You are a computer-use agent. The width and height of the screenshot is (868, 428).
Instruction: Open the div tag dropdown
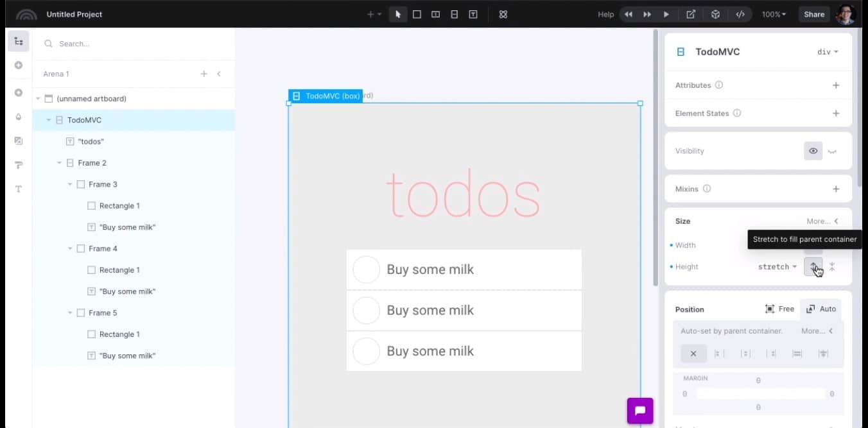pos(828,52)
